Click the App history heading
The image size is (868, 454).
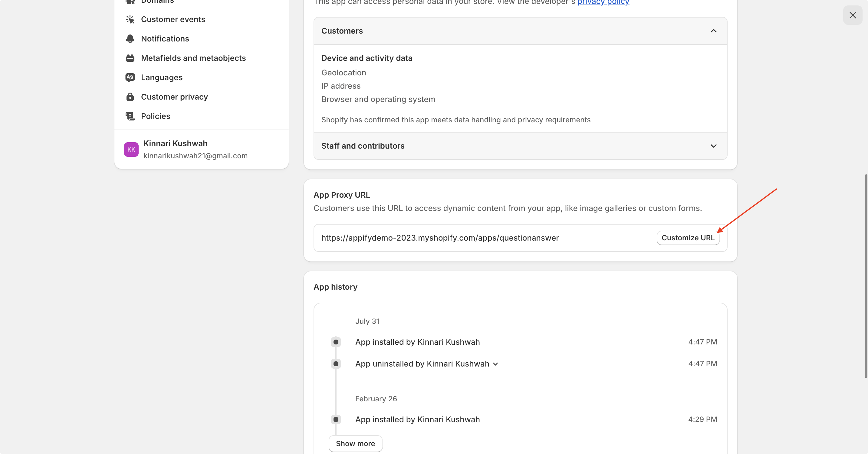click(335, 287)
